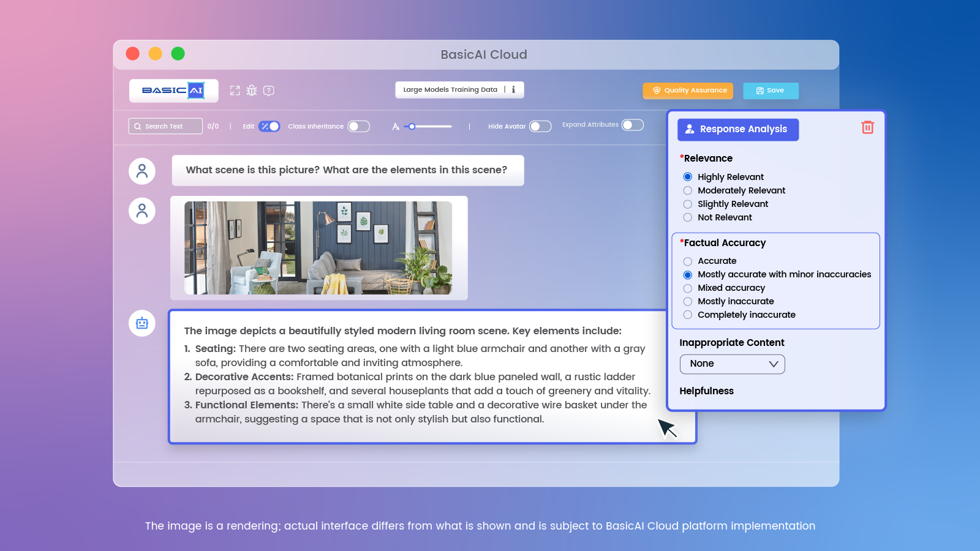Click the BasicAI logo
980x551 pixels.
coord(173,90)
